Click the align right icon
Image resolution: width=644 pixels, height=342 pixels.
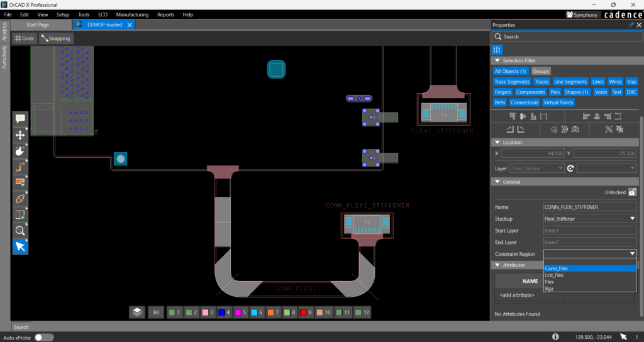click(608, 116)
